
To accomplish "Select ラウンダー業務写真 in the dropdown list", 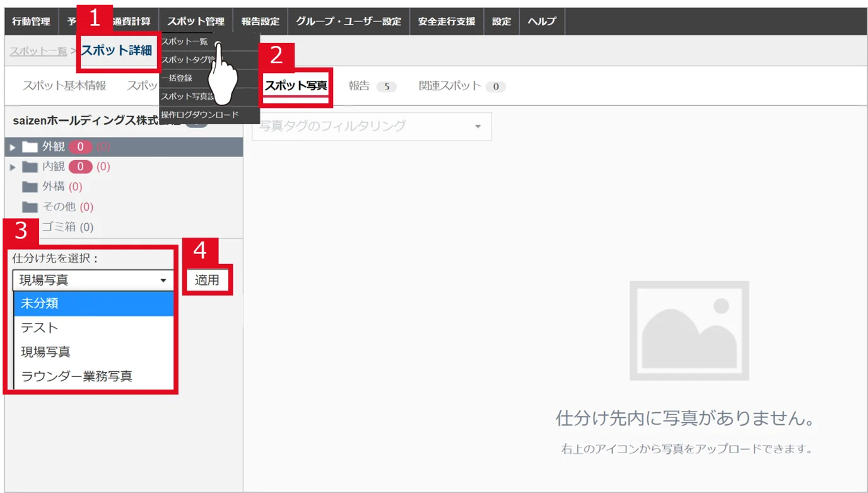I will coord(93,376).
